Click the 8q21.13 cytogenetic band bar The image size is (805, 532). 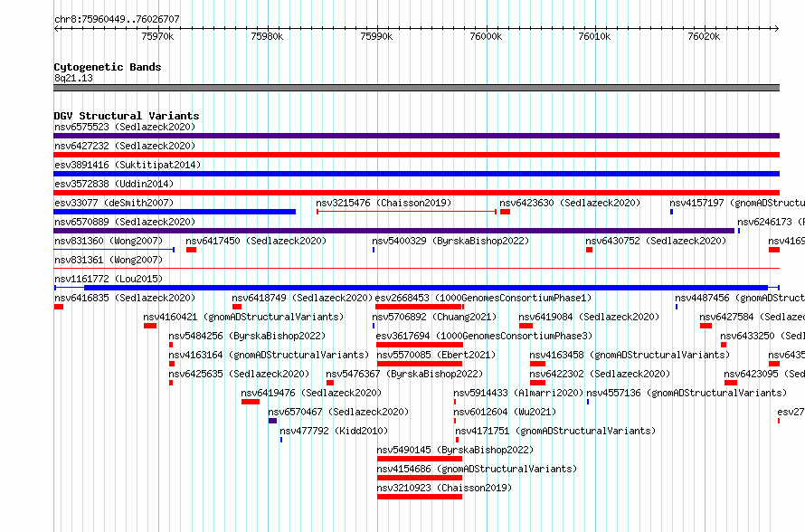point(416,88)
